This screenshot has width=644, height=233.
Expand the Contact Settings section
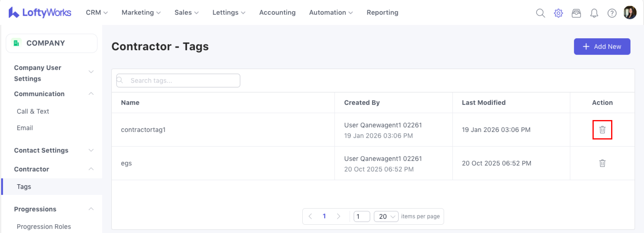click(x=91, y=150)
